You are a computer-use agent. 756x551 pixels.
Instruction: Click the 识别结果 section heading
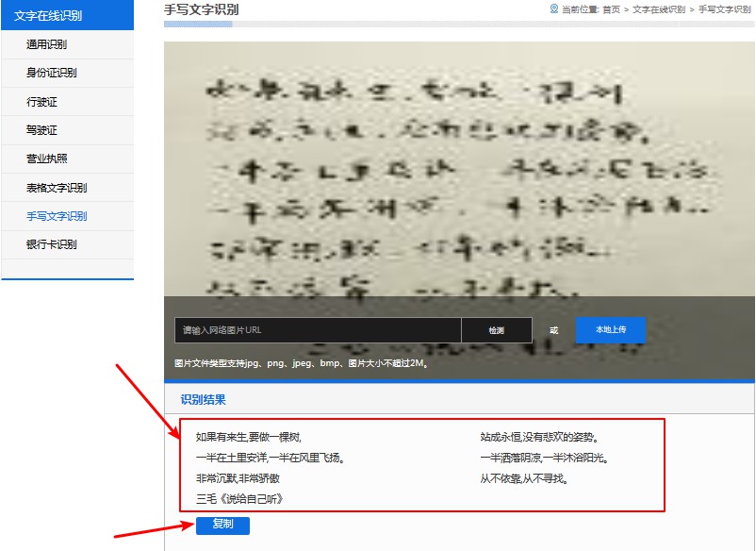pyautogui.click(x=203, y=399)
